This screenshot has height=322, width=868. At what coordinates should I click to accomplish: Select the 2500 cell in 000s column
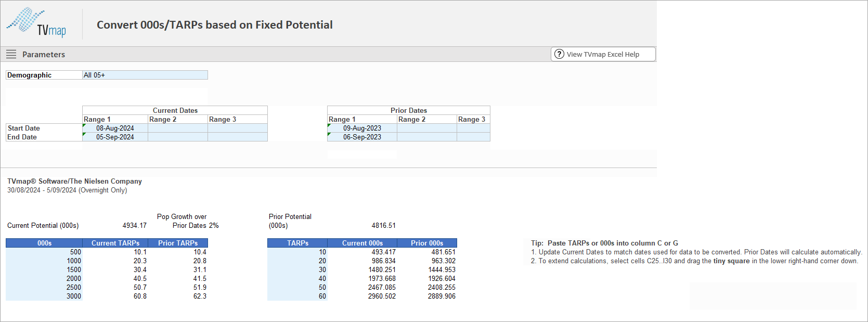tap(44, 287)
